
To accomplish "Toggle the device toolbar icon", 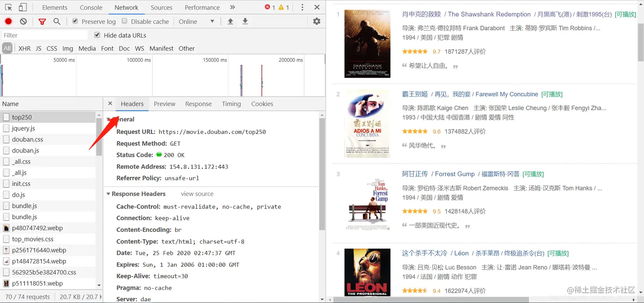I will click(x=23, y=7).
